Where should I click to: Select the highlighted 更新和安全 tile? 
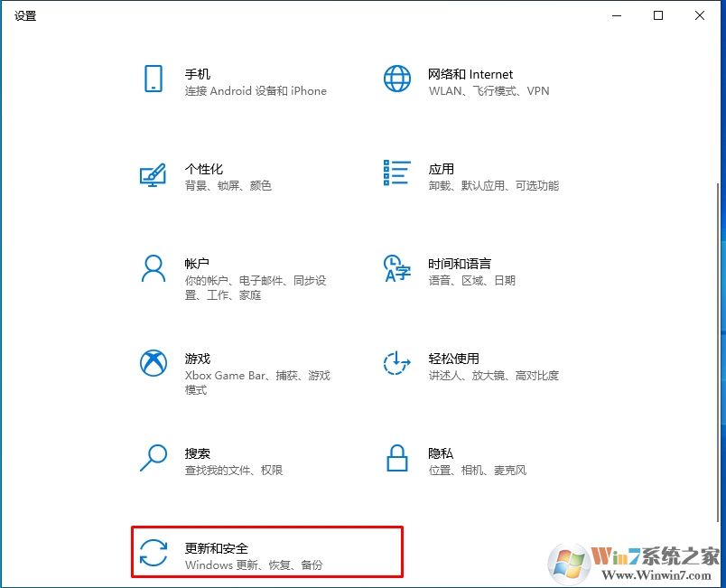[x=266, y=551]
